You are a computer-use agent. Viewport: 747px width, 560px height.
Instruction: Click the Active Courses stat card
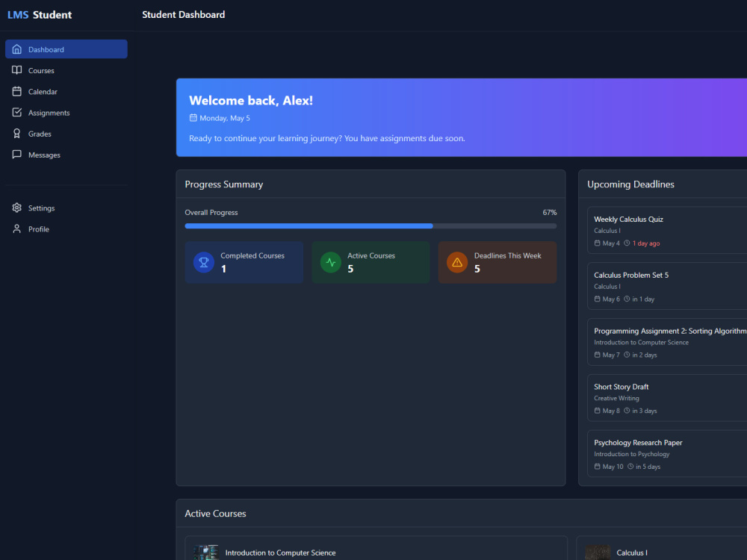pos(371,262)
